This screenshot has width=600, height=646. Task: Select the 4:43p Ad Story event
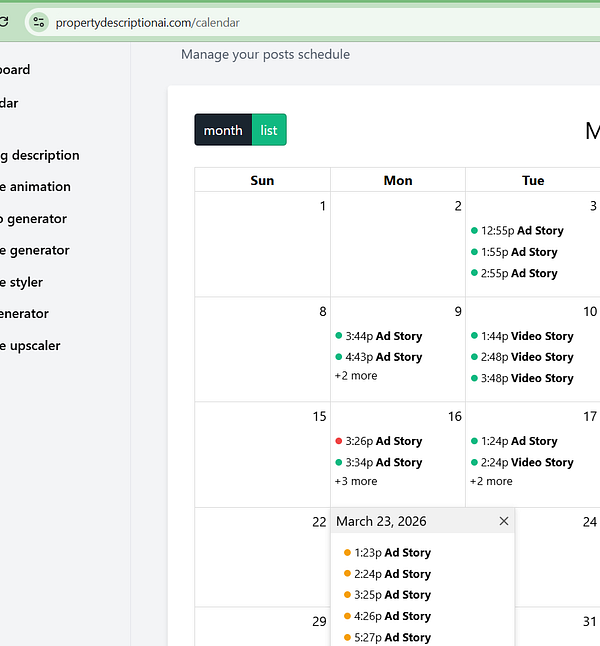[x=383, y=357]
